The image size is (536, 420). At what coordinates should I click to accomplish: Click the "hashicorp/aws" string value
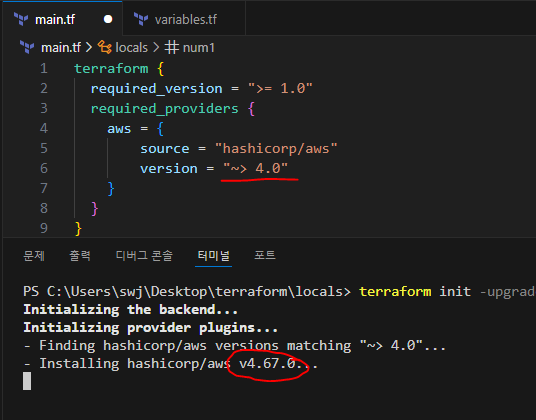276,149
